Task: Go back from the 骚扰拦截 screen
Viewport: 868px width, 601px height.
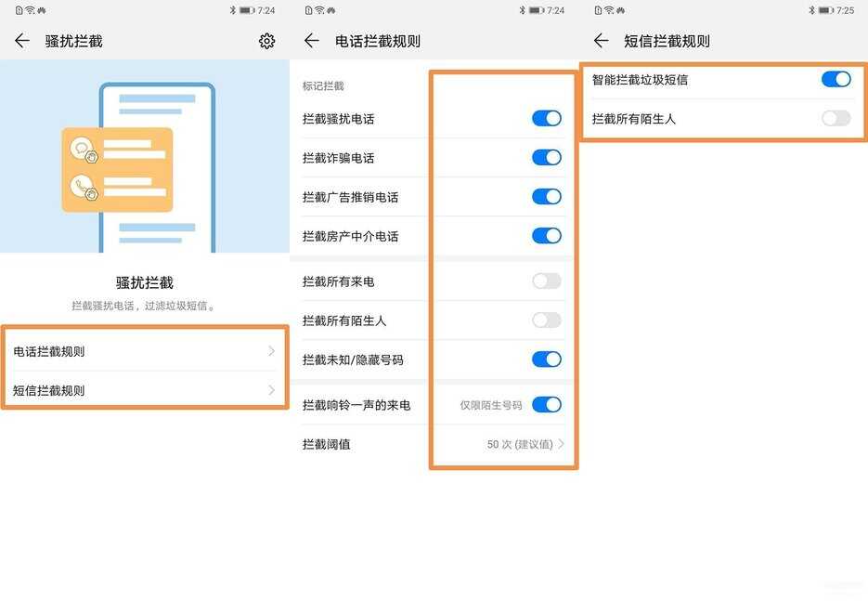Action: (x=22, y=41)
